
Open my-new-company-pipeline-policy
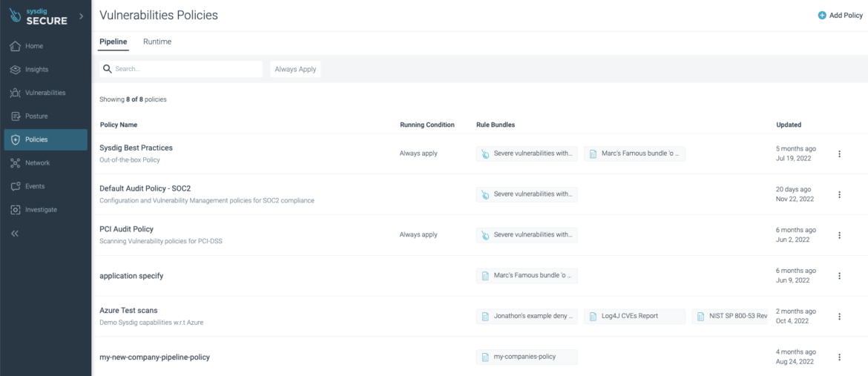tap(154, 357)
